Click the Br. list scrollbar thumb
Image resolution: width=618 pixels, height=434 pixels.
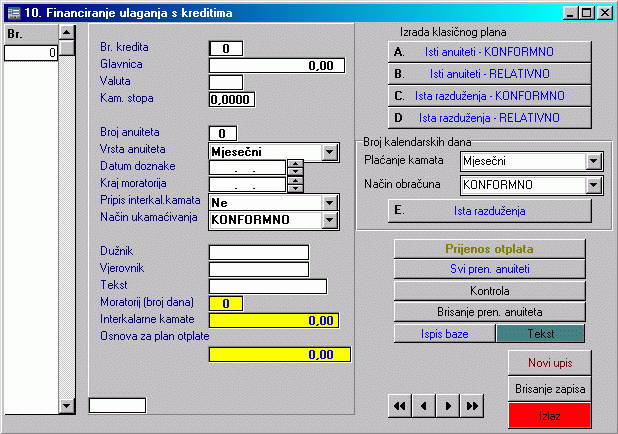click(67, 47)
